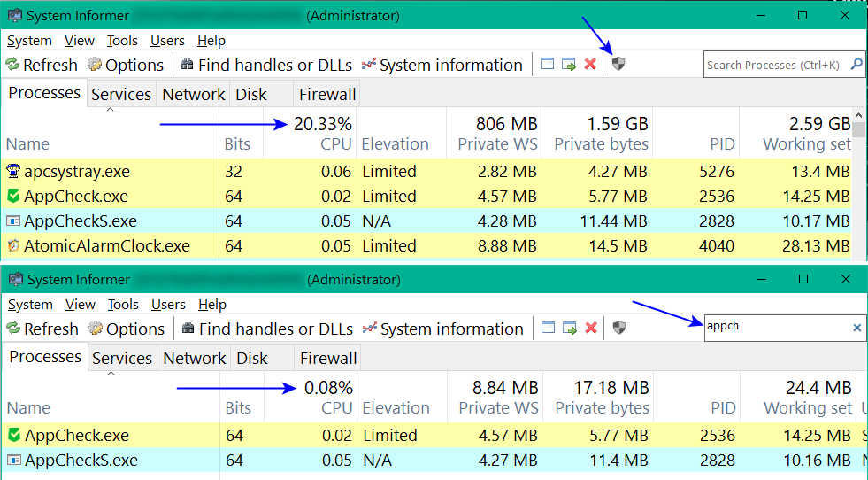868x480 pixels.
Task: Select the AppCheckS.exe row in the bottom window
Action: point(434,460)
